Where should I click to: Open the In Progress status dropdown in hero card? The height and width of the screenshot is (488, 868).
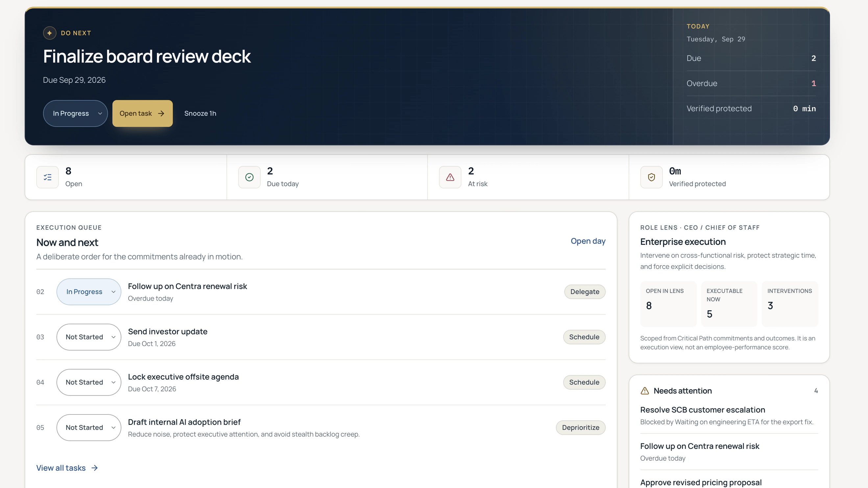[76, 113]
